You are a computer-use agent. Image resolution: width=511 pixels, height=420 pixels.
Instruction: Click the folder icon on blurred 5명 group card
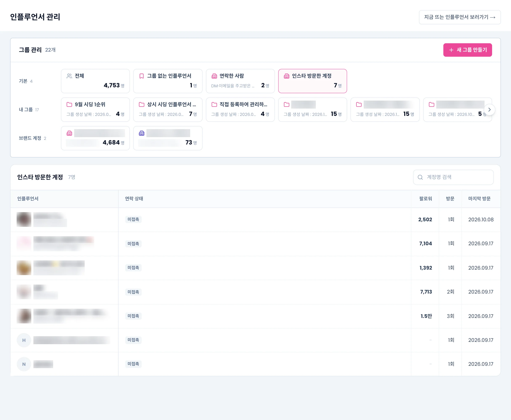(x=431, y=105)
